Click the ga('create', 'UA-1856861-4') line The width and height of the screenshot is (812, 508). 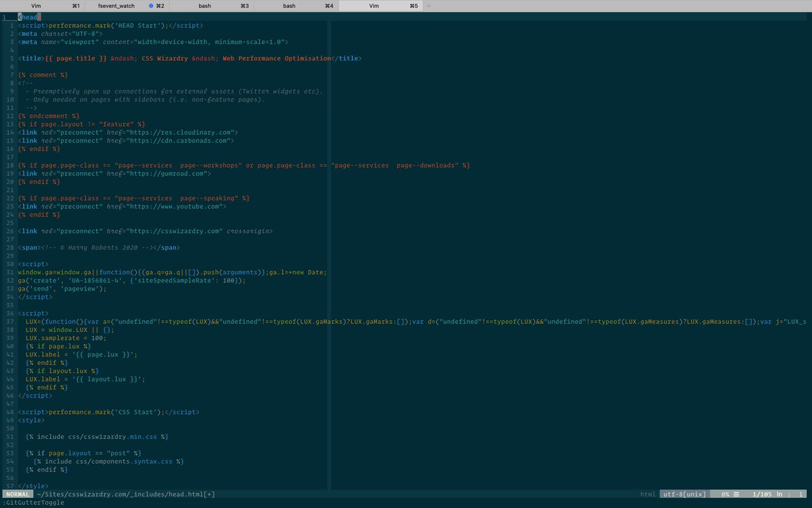pyautogui.click(x=132, y=280)
